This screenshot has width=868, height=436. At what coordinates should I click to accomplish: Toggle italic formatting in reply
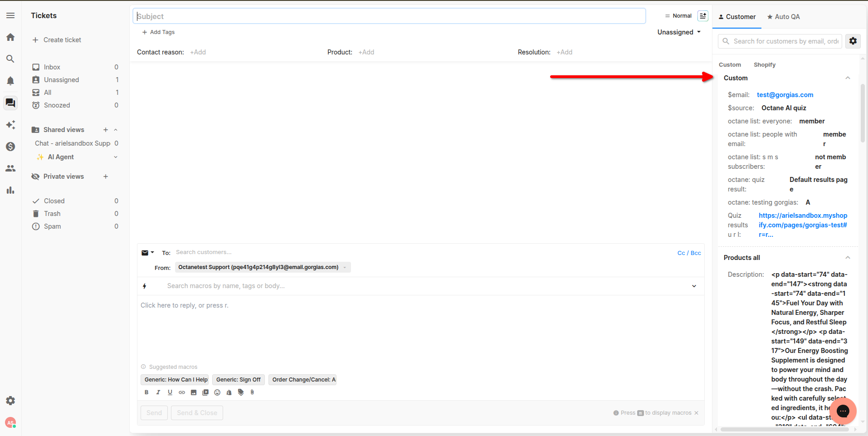pyautogui.click(x=158, y=392)
